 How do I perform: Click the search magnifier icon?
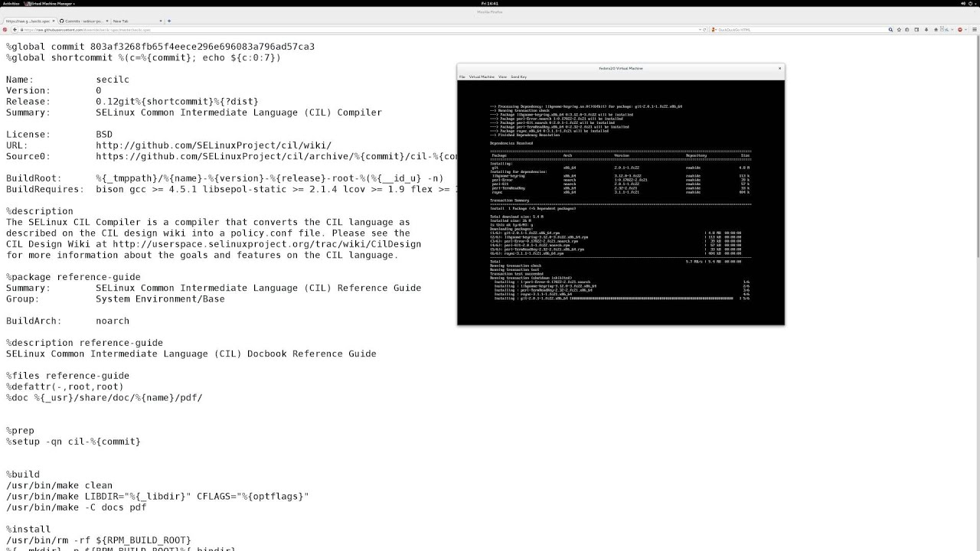(x=890, y=30)
